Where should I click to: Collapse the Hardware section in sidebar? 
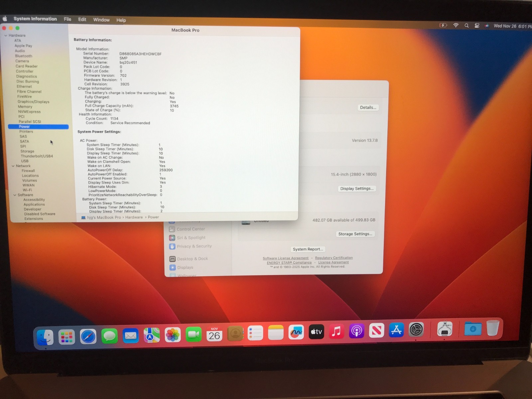(x=6, y=36)
